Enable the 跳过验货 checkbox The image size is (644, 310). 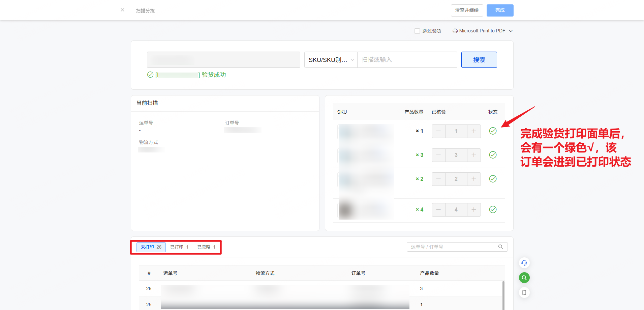[x=417, y=31]
